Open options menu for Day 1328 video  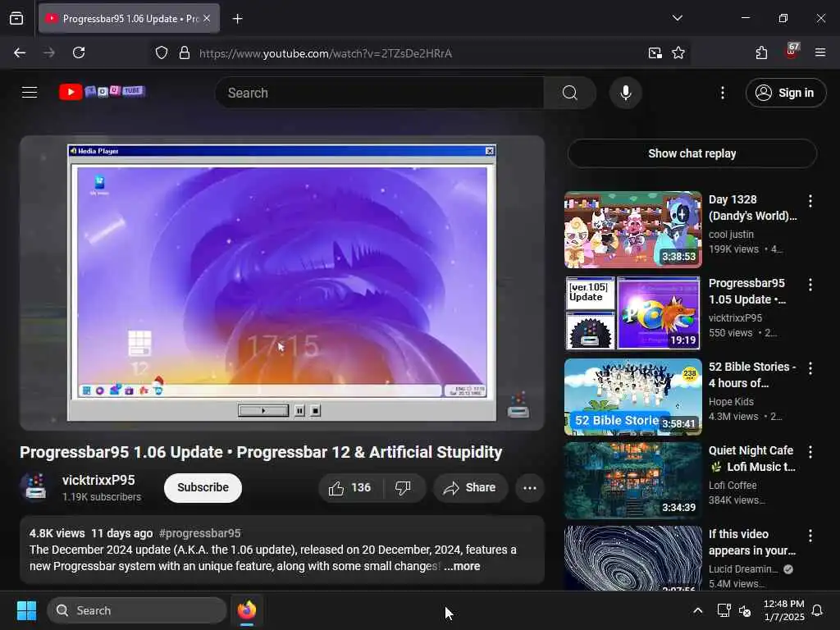(x=810, y=201)
